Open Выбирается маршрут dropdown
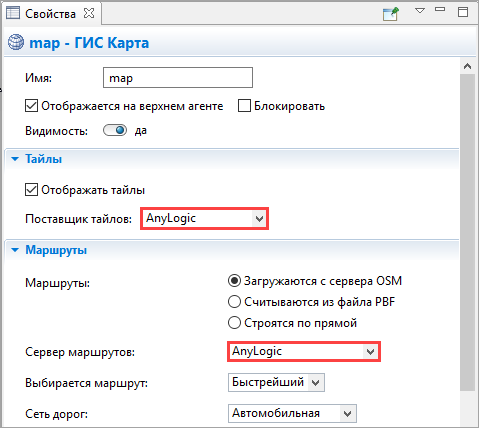 click(x=276, y=382)
